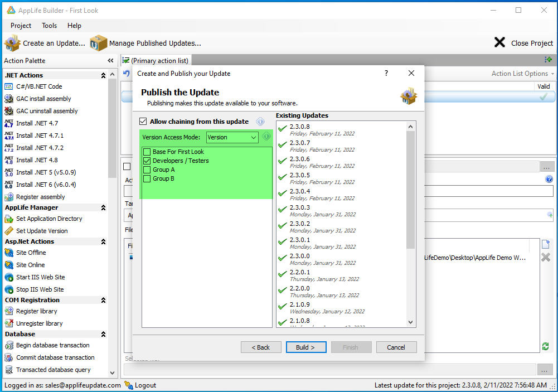The height and width of the screenshot is (392, 558).
Task: Click the Start IIS Web Site icon
Action: pyautogui.click(x=9, y=277)
